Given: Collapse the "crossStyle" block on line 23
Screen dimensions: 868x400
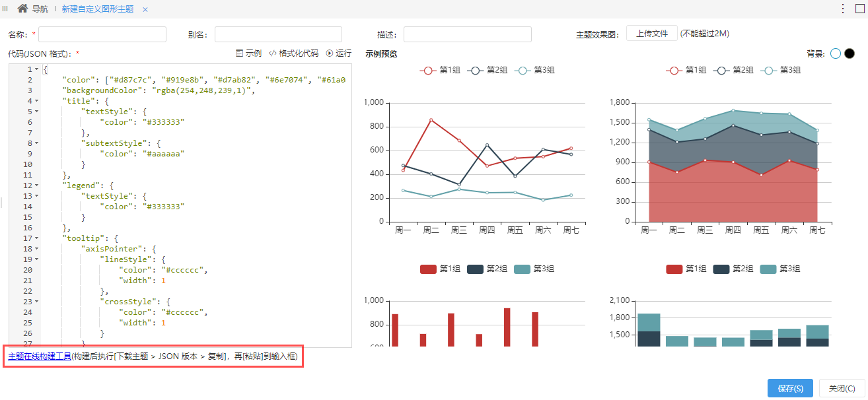Looking at the screenshot, I should [36, 302].
